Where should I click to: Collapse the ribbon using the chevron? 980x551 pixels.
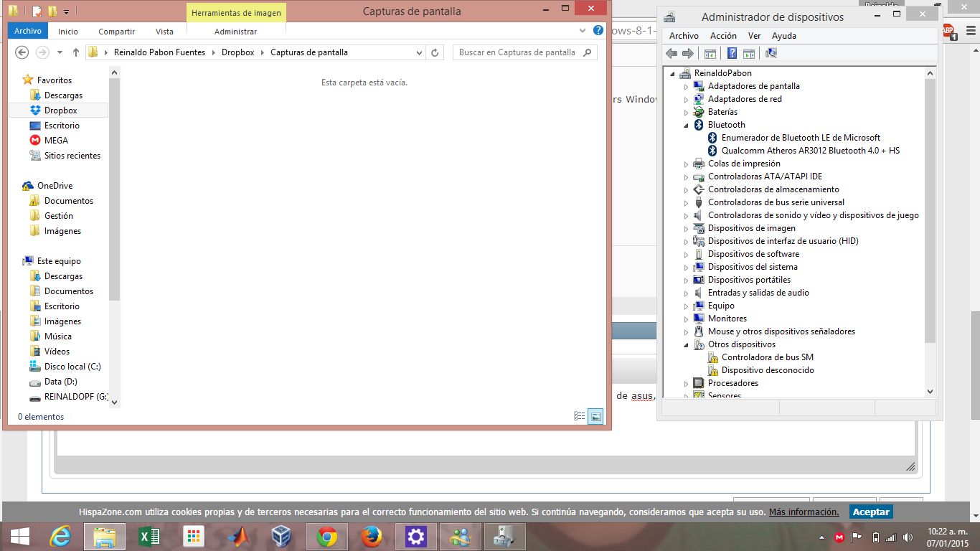click(x=583, y=31)
